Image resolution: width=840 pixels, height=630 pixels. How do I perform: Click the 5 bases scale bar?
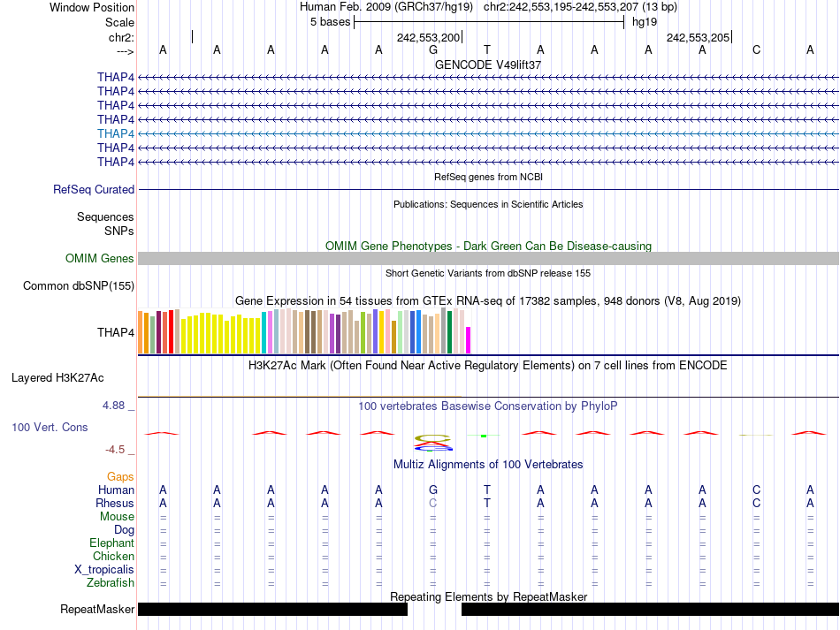[x=489, y=22]
